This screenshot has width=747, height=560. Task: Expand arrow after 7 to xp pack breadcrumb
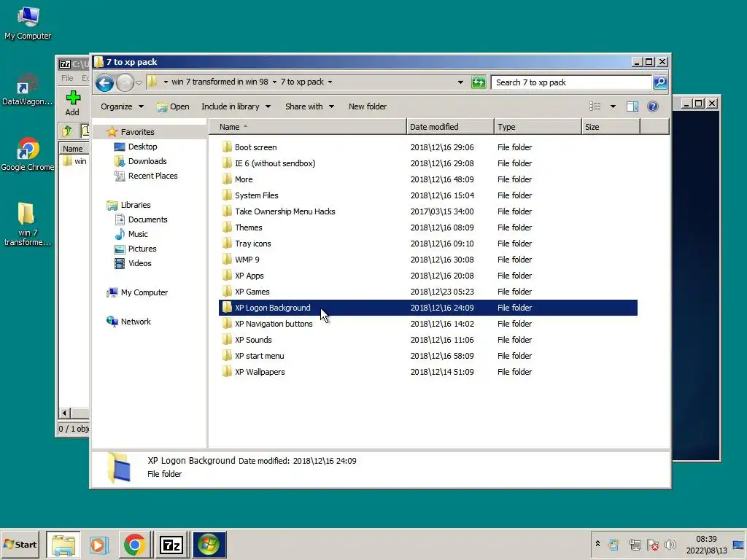click(330, 82)
